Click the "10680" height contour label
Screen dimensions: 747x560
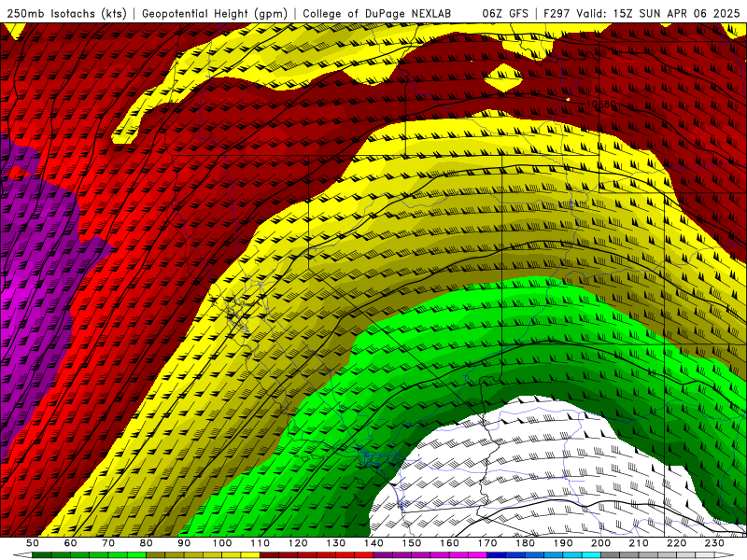click(x=601, y=104)
